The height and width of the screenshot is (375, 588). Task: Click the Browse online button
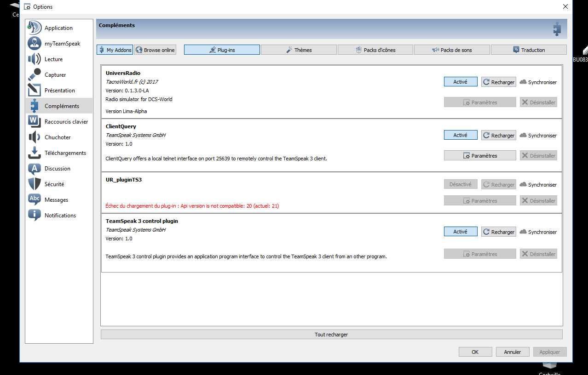[155, 50]
